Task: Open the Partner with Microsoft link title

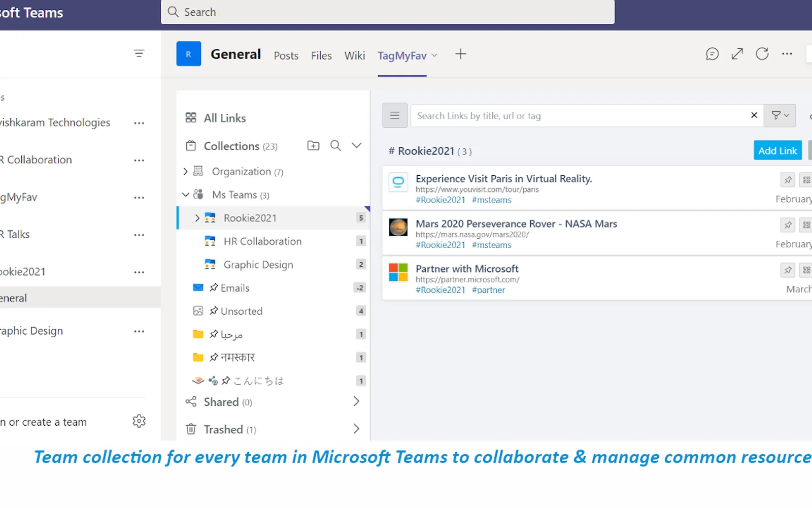Action: pos(467,269)
